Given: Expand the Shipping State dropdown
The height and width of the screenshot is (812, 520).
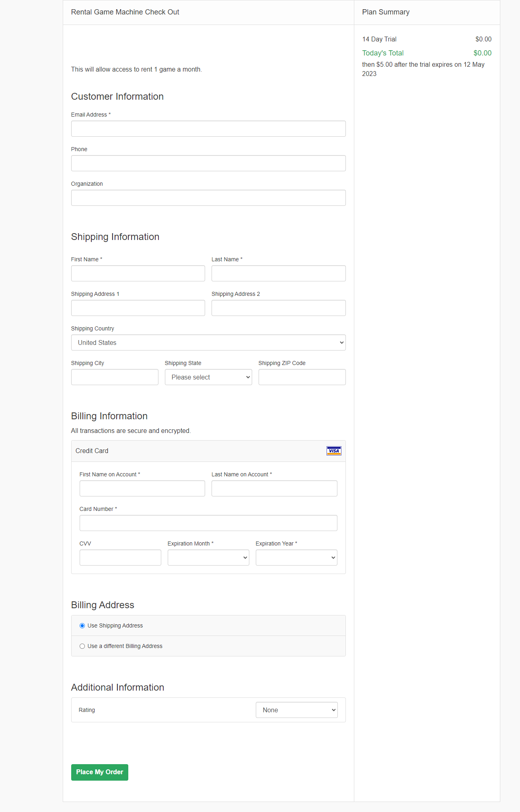Looking at the screenshot, I should click(x=208, y=377).
